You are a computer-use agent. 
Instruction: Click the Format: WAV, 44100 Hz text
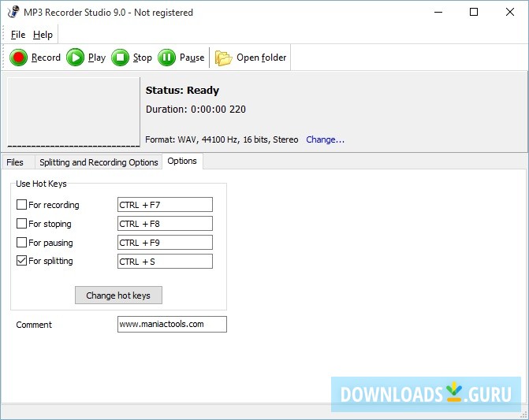tap(222, 139)
